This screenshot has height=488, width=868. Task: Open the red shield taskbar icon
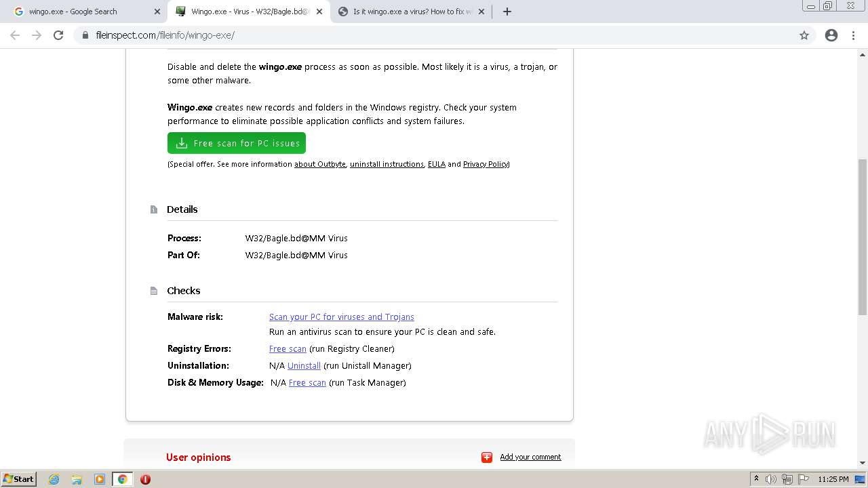(145, 479)
